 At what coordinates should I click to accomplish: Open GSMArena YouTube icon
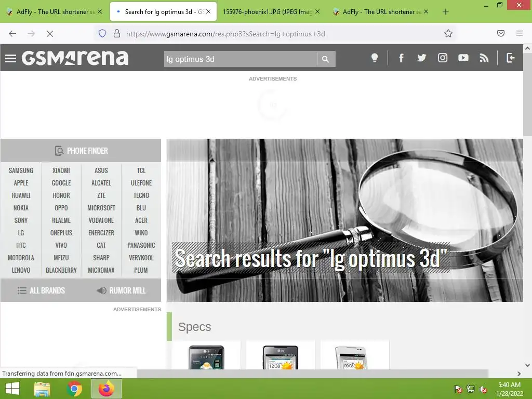point(463,58)
